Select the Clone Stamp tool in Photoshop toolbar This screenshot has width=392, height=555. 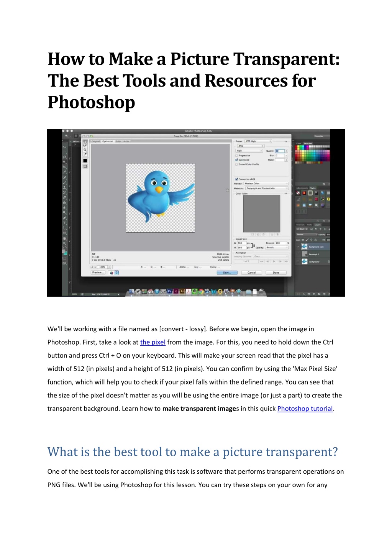64,187
